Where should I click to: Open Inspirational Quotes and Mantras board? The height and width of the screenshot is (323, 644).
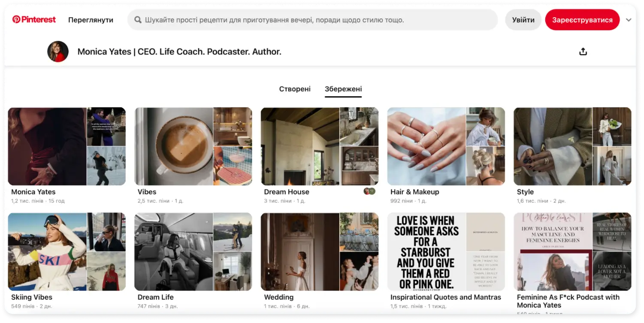pyautogui.click(x=446, y=252)
